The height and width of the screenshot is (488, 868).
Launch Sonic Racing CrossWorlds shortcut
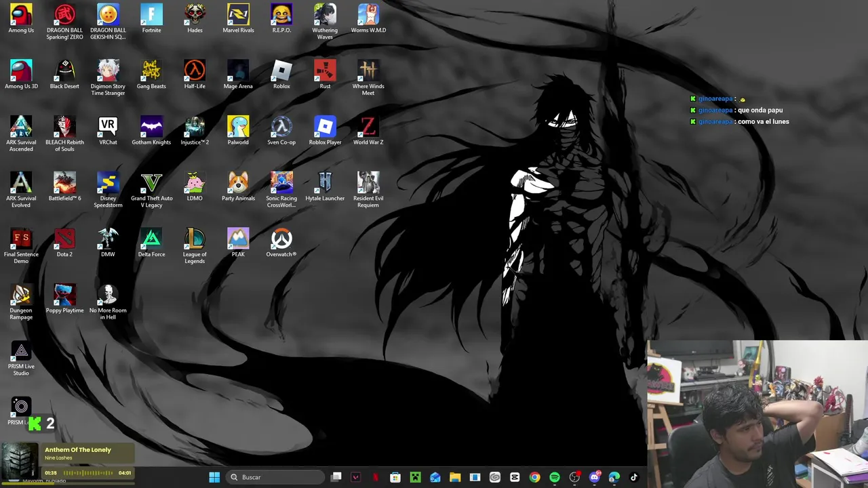(x=281, y=190)
